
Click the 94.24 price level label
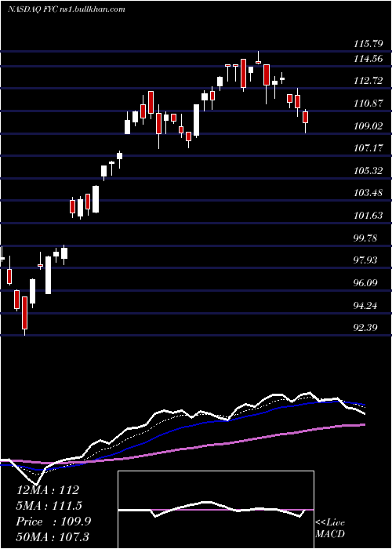point(366,305)
